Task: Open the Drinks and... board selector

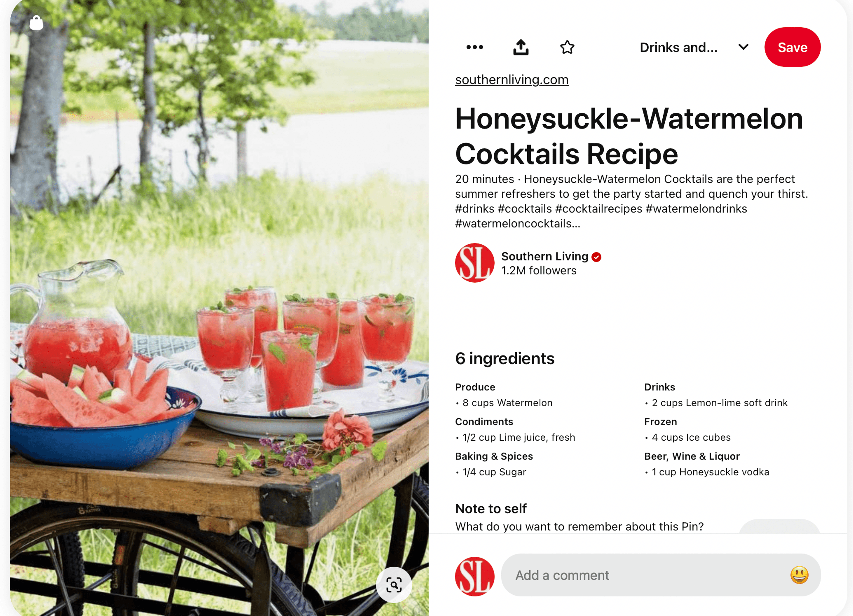Action: (678, 48)
